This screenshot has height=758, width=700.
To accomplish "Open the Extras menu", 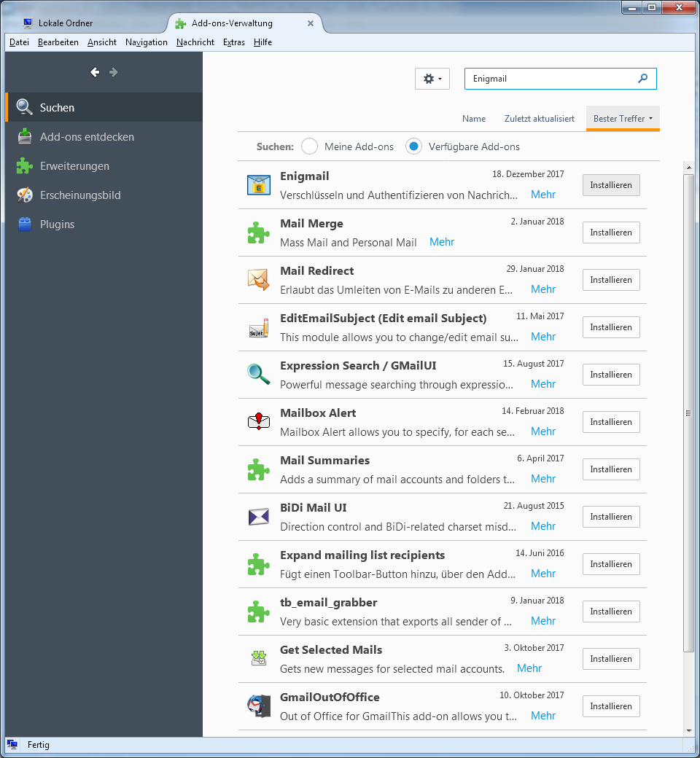I will click(233, 42).
